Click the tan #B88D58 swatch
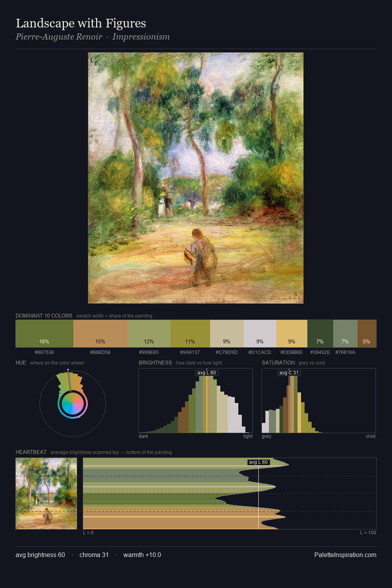The height and width of the screenshot is (588, 392). point(101,334)
